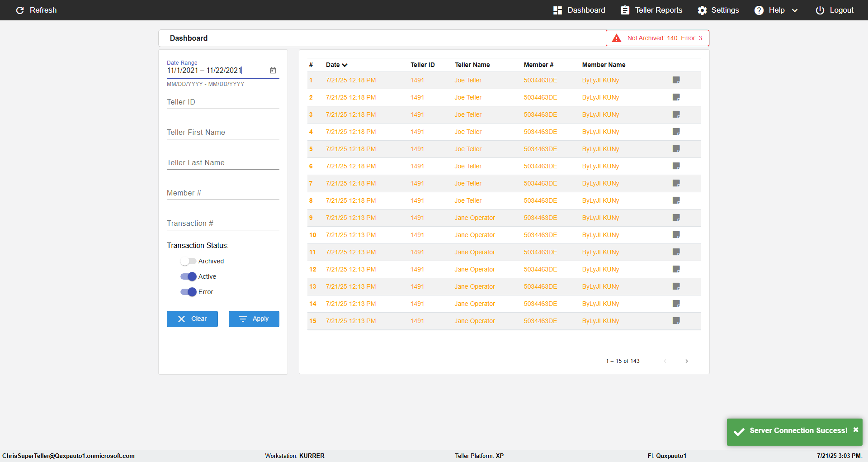Click Member Name column header
This screenshot has height=462, width=868.
(x=604, y=65)
